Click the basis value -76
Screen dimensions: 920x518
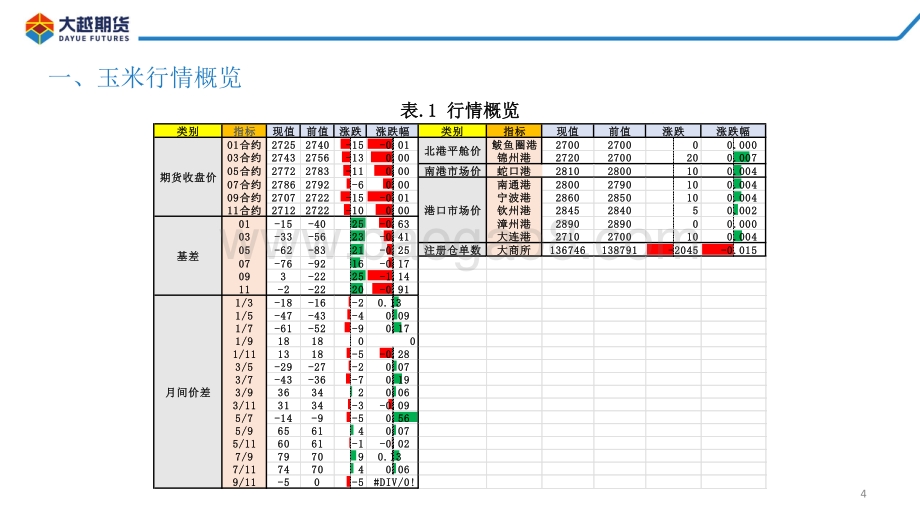[283, 264]
